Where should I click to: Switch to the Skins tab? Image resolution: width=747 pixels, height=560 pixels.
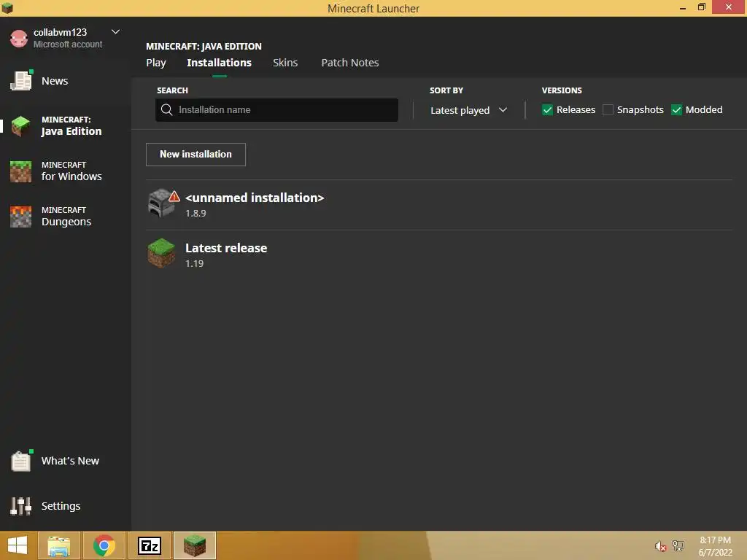click(285, 63)
